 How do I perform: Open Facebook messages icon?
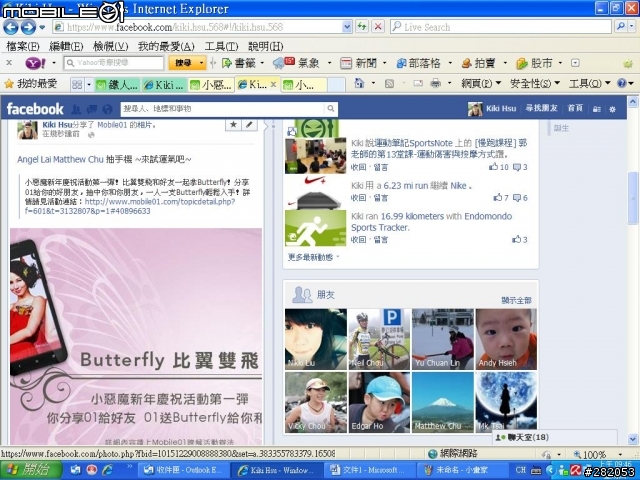92,109
